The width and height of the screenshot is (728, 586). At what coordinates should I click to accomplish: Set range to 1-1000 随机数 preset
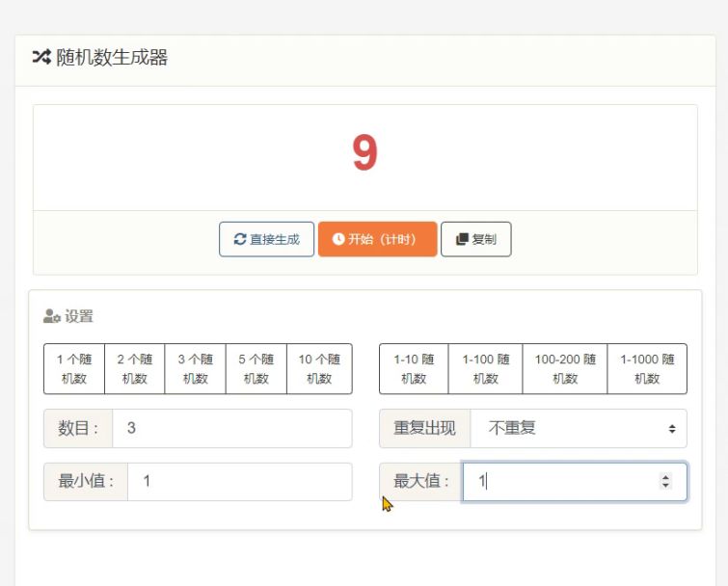coord(647,369)
